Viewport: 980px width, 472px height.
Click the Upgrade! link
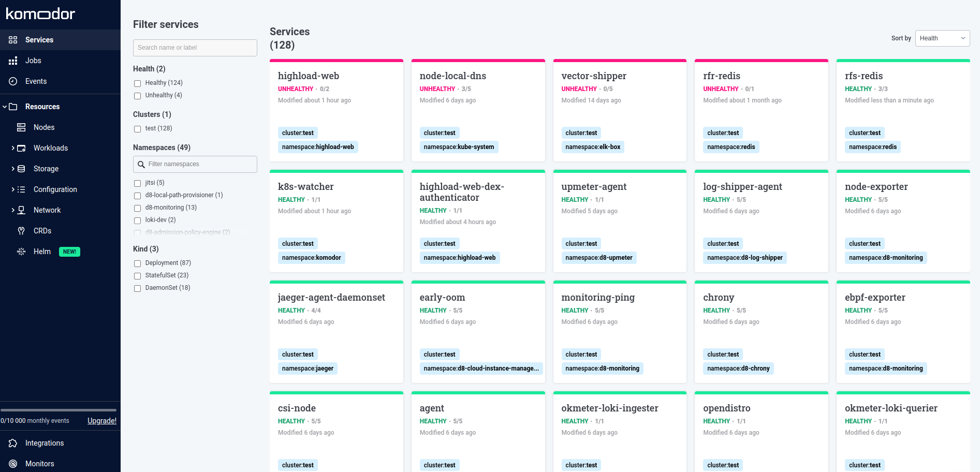pos(102,421)
